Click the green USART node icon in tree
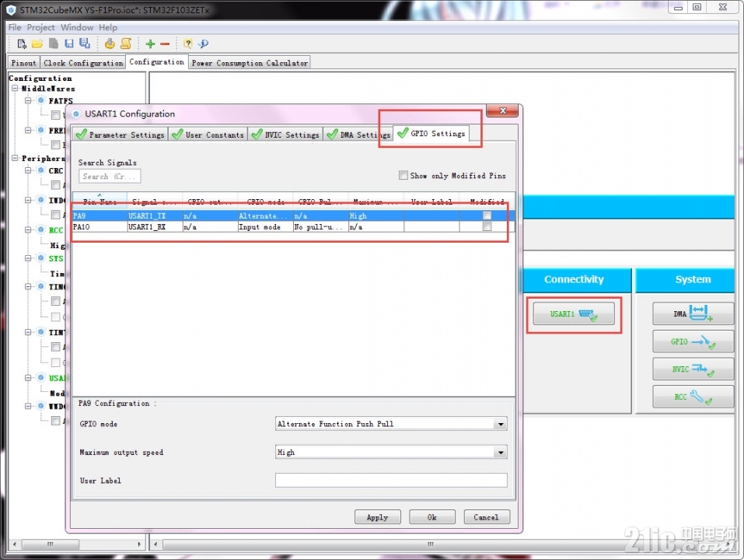Viewport: 744px width, 560px height. pos(40,378)
